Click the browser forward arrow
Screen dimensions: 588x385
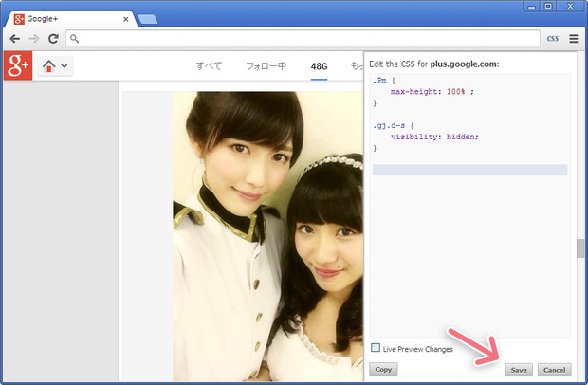click(34, 39)
